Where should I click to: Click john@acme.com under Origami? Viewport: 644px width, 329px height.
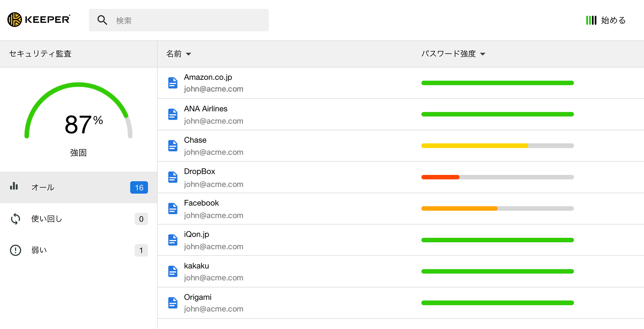pos(214,309)
